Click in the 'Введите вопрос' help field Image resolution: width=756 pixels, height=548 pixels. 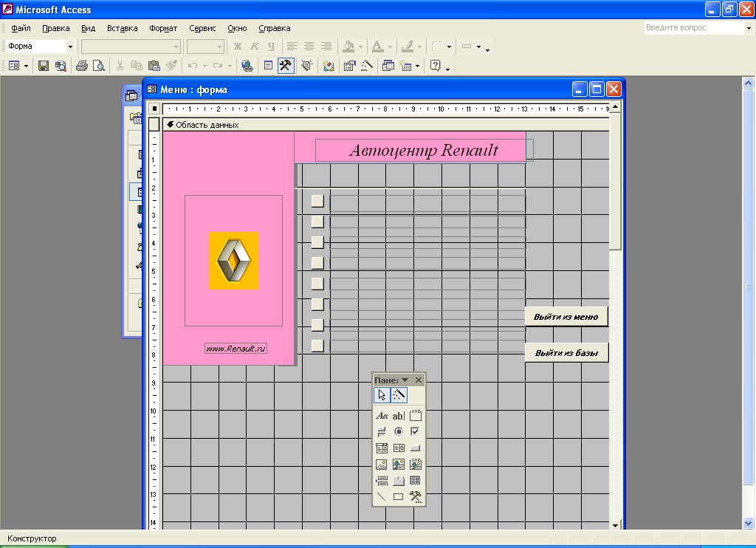694,28
